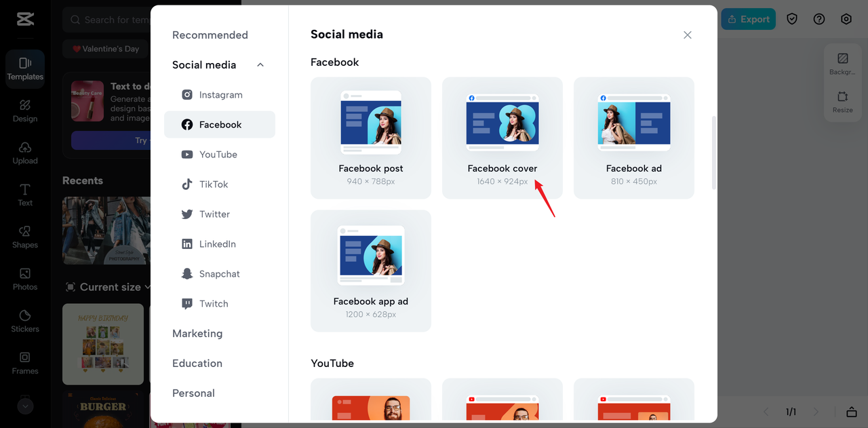Choose the Facebook cover size preset

click(x=502, y=138)
